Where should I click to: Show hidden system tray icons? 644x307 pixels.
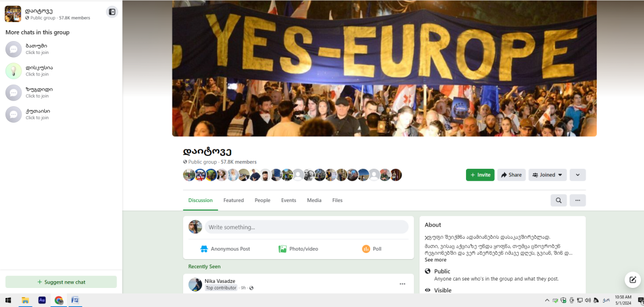pyautogui.click(x=546, y=300)
